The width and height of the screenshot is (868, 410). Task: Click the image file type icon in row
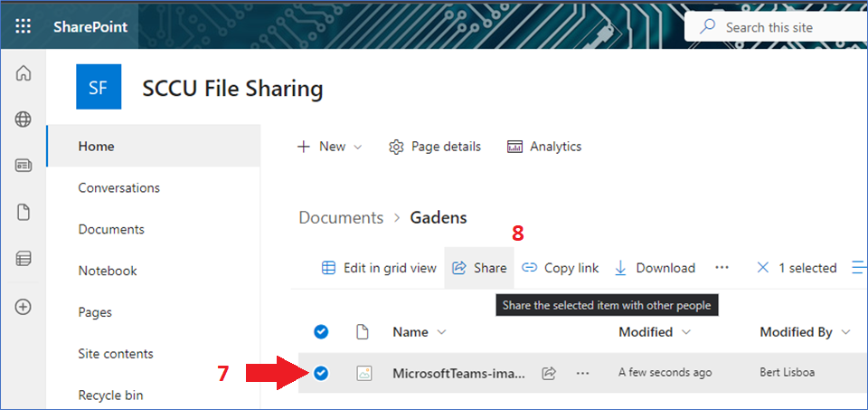click(363, 374)
